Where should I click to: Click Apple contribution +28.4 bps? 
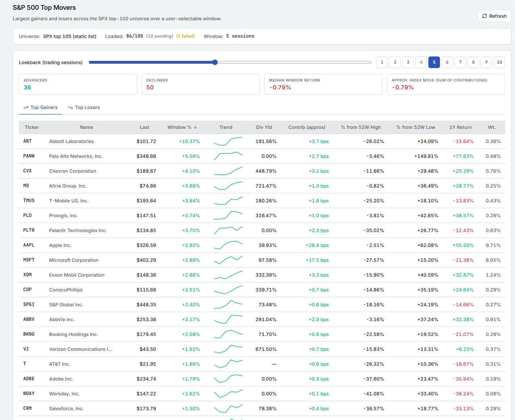[x=317, y=245]
